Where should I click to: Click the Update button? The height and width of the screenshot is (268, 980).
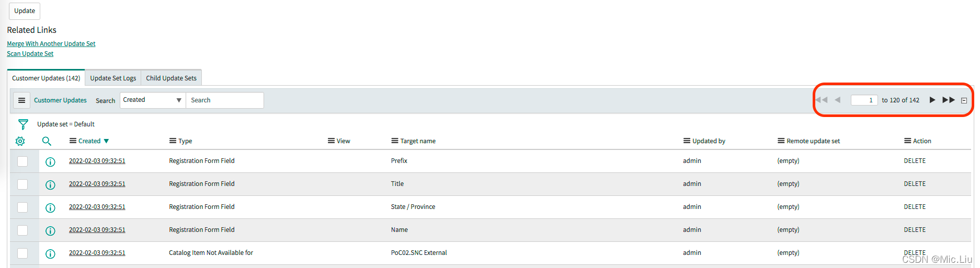pos(25,11)
